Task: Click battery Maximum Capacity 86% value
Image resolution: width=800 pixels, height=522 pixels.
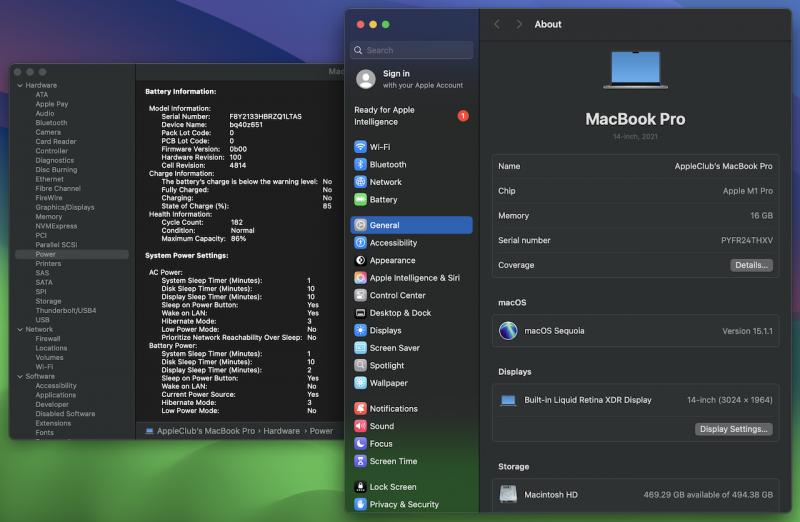Action: [x=238, y=239]
